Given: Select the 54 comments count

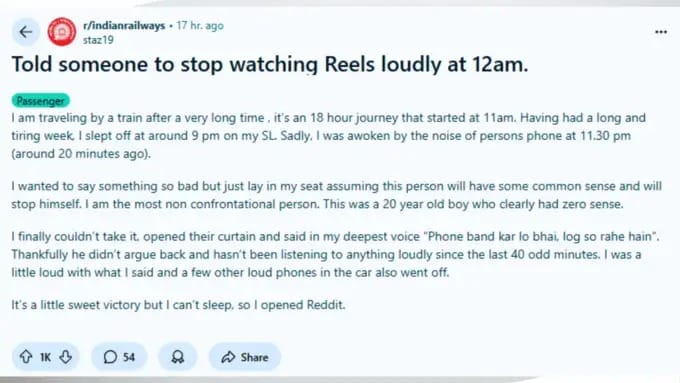Looking at the screenshot, I should 129,357.
